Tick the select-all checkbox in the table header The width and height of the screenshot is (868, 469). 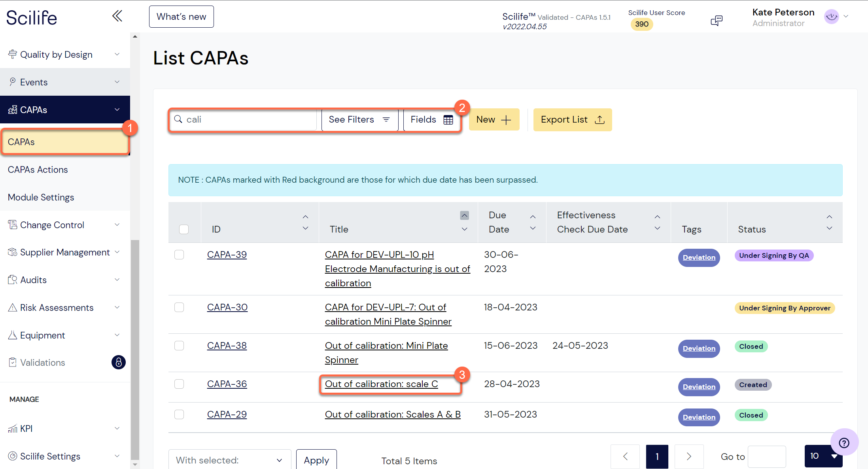184,229
